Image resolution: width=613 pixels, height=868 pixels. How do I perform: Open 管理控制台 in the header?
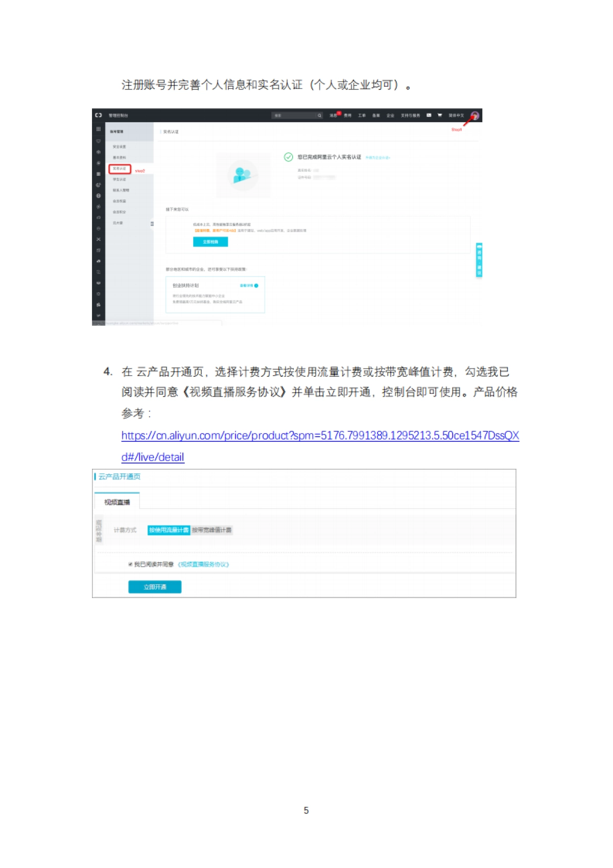(x=119, y=116)
